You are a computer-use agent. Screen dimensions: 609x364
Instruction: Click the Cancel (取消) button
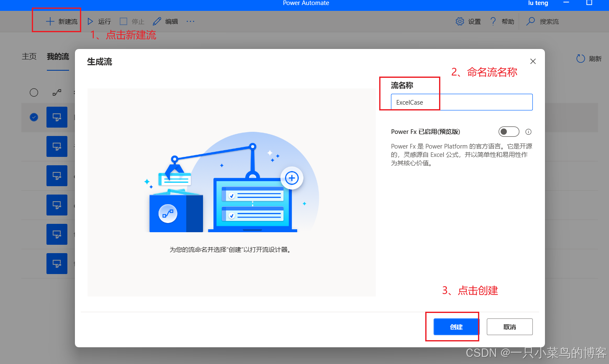point(510,327)
